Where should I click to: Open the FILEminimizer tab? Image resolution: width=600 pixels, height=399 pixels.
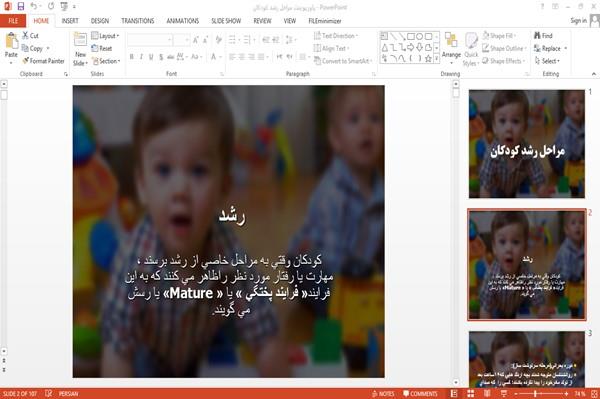point(324,21)
